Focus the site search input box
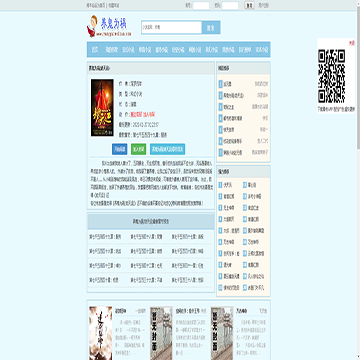The height and width of the screenshot is (360, 360). click(x=171, y=27)
